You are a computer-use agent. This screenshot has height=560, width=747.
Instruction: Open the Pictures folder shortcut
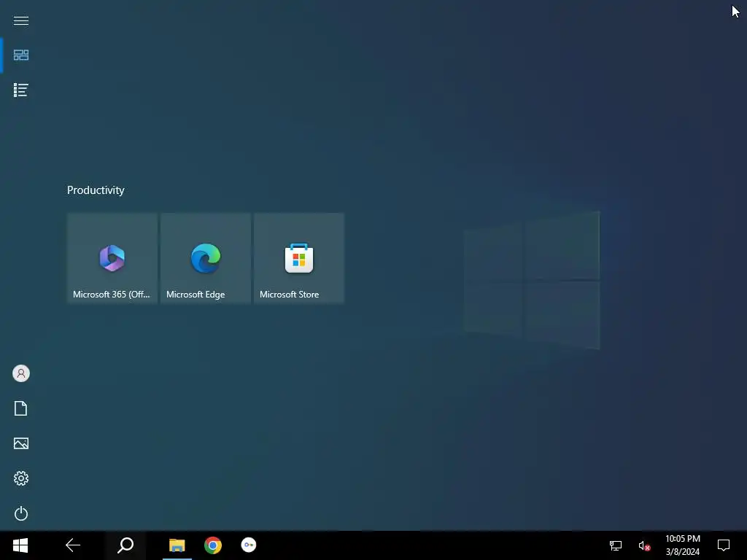coord(21,443)
